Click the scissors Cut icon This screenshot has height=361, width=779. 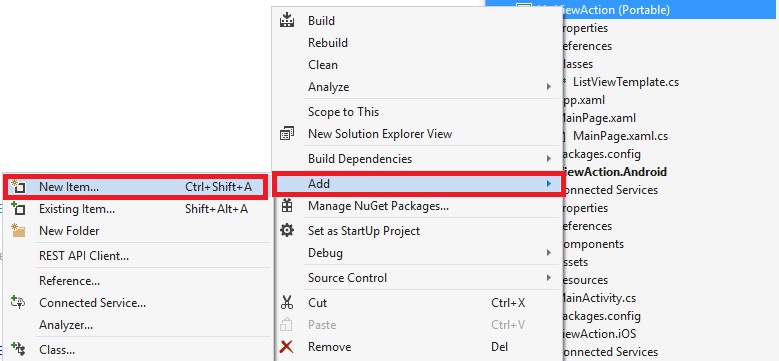coord(287,302)
